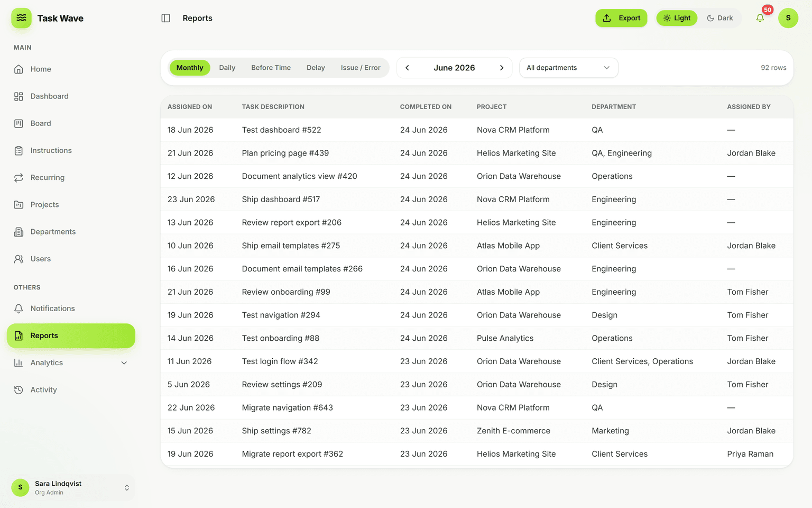Click 'Priya Raman' assigned by cell
Image resolution: width=812 pixels, height=508 pixels.
coord(750,454)
